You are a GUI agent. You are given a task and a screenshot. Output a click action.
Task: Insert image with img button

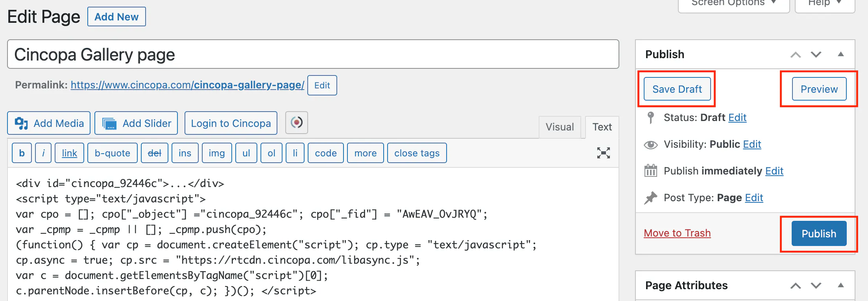217,153
